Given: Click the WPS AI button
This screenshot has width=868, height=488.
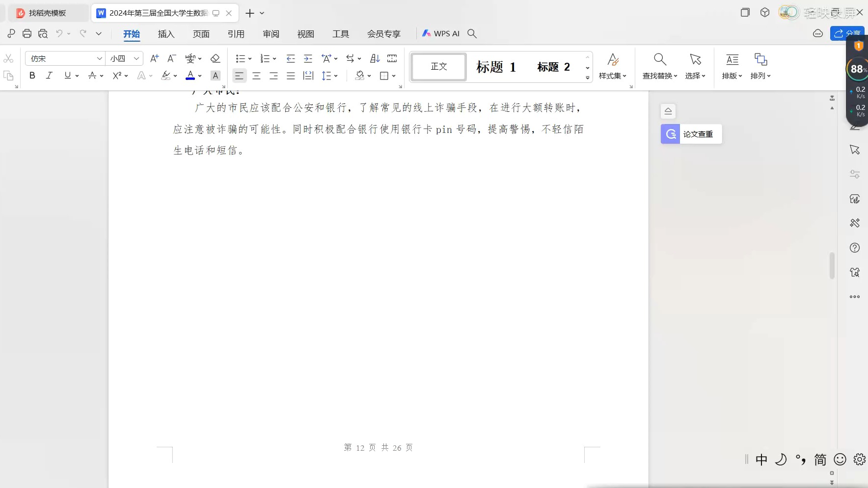Looking at the screenshot, I should point(440,33).
